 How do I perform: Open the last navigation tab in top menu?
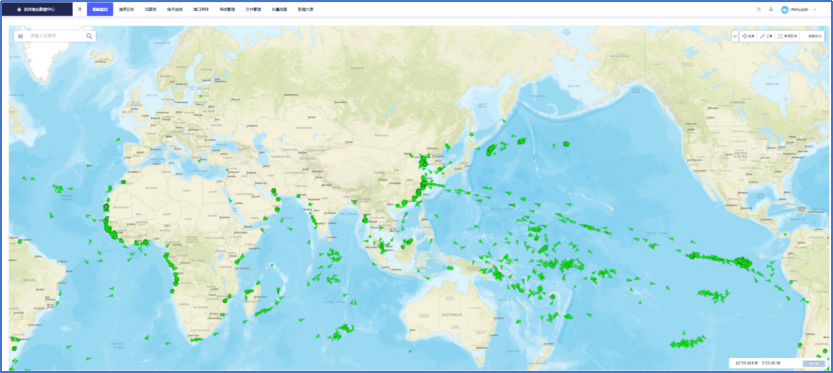pos(305,10)
